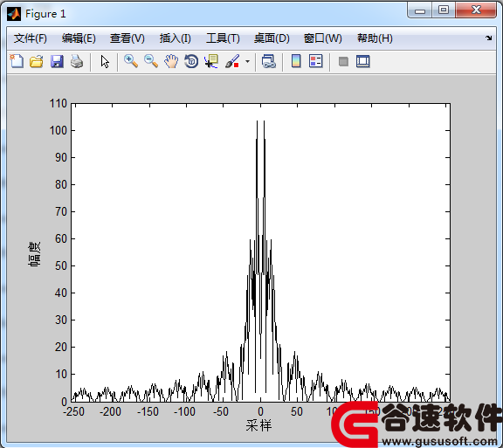Viewport: 503px width, 448px height.
Task: Print the figure using printer icon
Action: pyautogui.click(x=77, y=61)
